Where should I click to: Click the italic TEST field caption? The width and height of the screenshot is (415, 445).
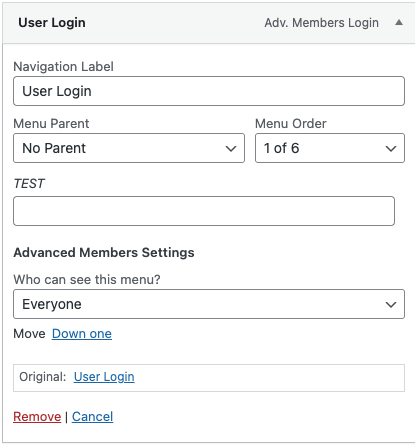pyautogui.click(x=29, y=184)
